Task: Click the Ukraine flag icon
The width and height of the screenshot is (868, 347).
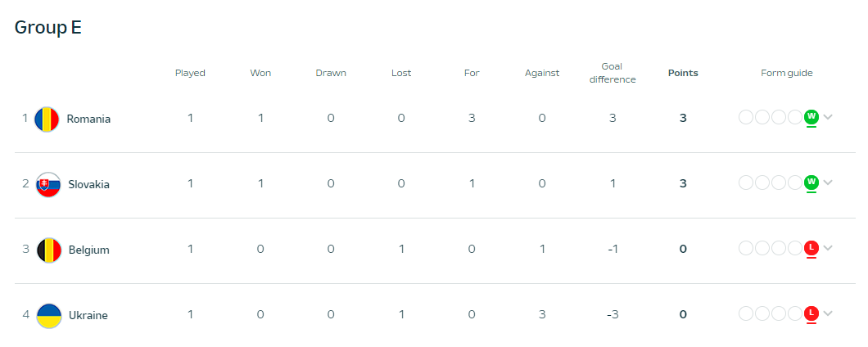Action: pos(48,315)
